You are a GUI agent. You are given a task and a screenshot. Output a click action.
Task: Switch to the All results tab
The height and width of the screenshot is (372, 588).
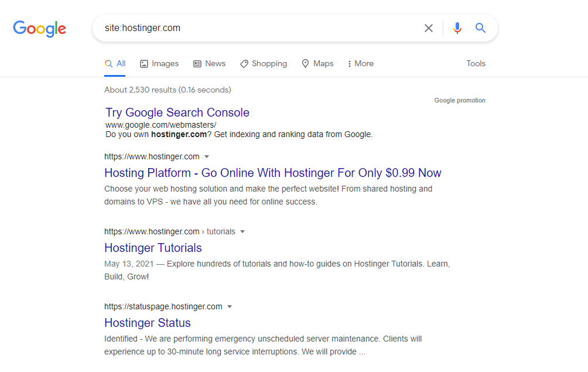click(x=115, y=63)
